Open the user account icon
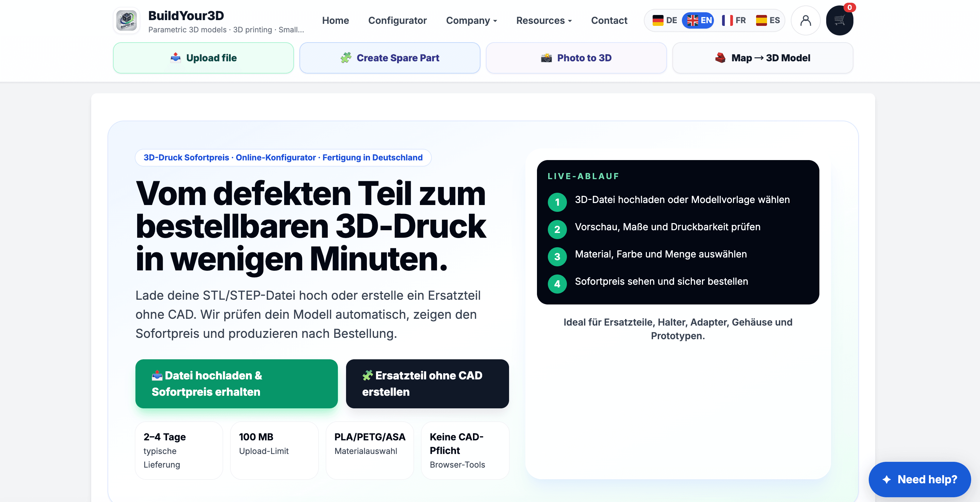Viewport: 980px width, 502px height. (x=805, y=20)
